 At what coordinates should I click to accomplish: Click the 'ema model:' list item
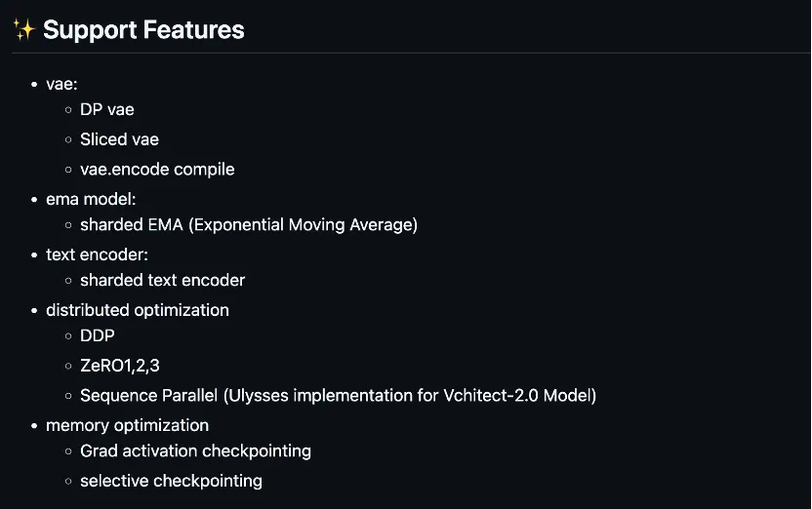point(91,197)
